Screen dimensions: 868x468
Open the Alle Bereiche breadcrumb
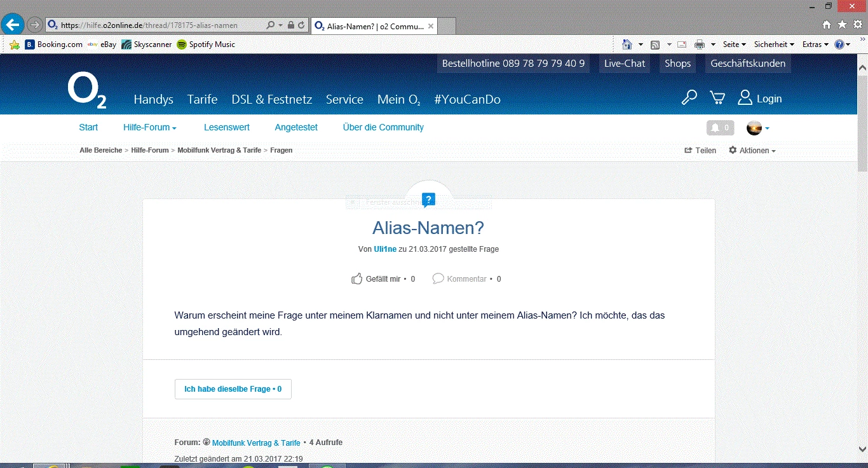pos(100,150)
